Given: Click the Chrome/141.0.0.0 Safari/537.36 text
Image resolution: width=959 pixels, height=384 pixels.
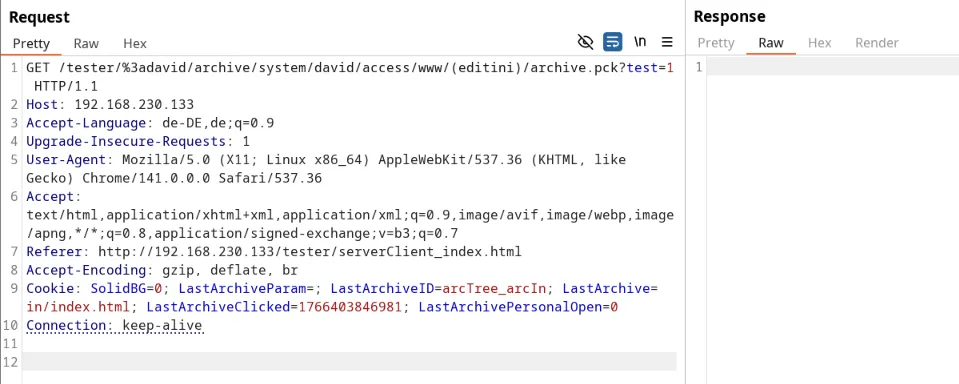Looking at the screenshot, I should (202, 178).
